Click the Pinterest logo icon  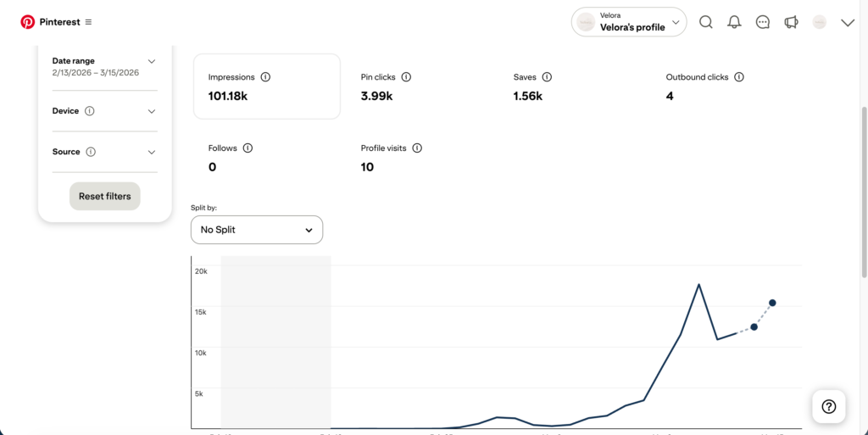pos(28,22)
